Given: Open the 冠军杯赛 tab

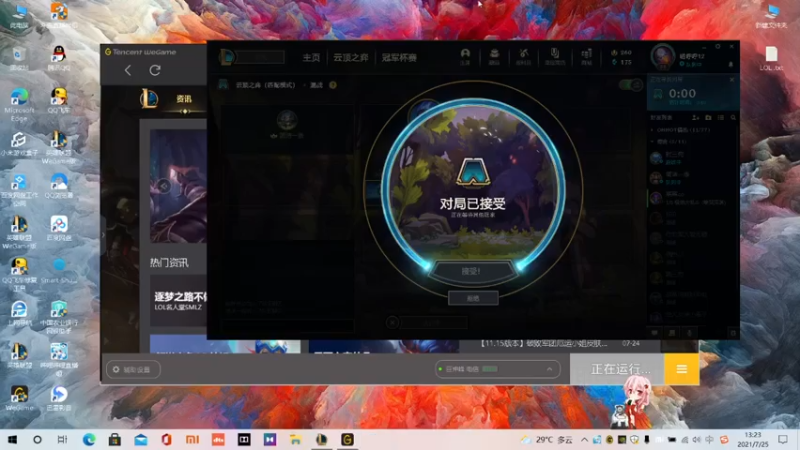Looking at the screenshot, I should 399,58.
